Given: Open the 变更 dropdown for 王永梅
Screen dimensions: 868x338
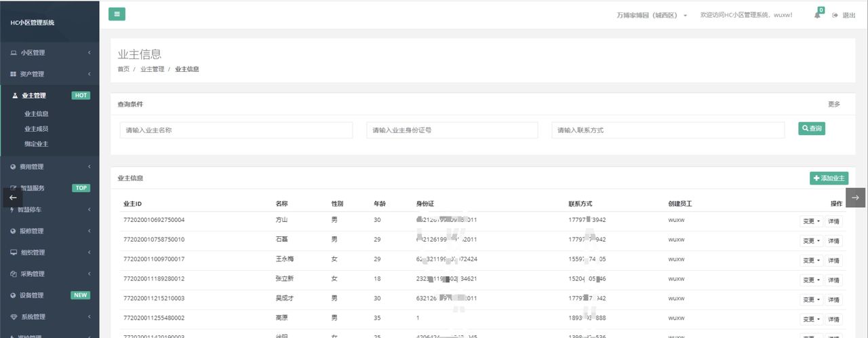Looking at the screenshot, I should pos(811,261).
